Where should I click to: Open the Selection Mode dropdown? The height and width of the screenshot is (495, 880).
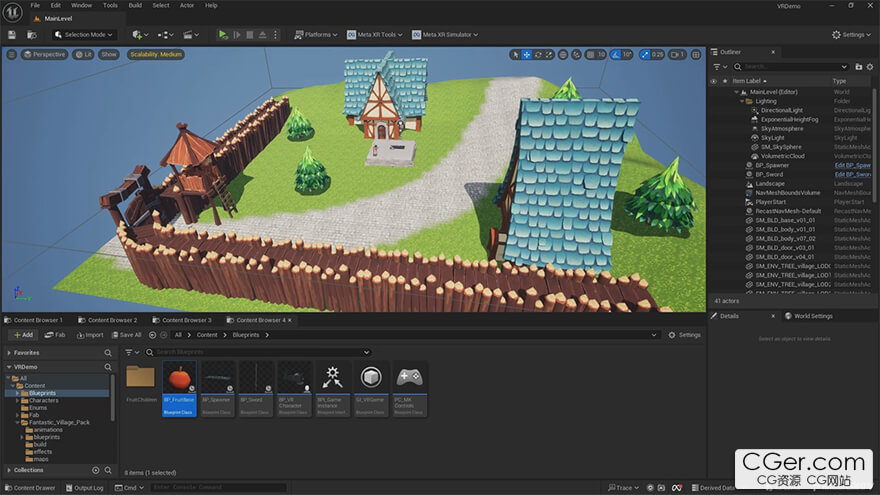pos(88,35)
